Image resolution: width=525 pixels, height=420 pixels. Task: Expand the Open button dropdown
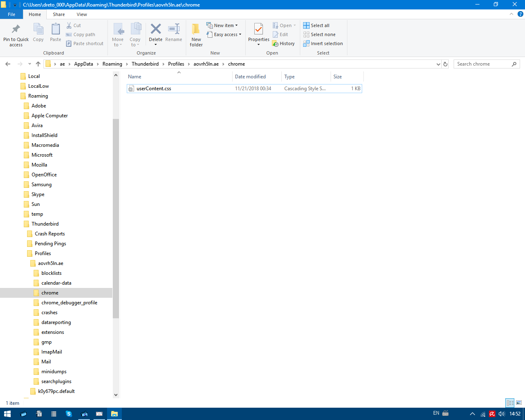tap(294, 25)
